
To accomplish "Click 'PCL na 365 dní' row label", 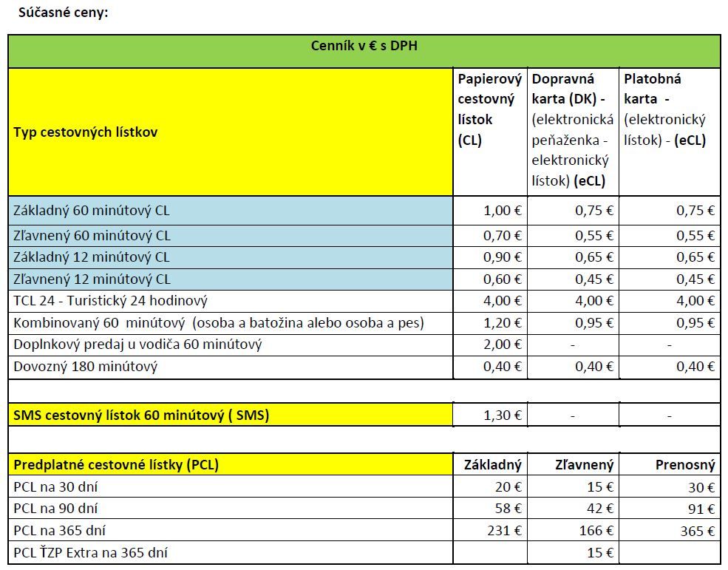I will tap(59, 531).
